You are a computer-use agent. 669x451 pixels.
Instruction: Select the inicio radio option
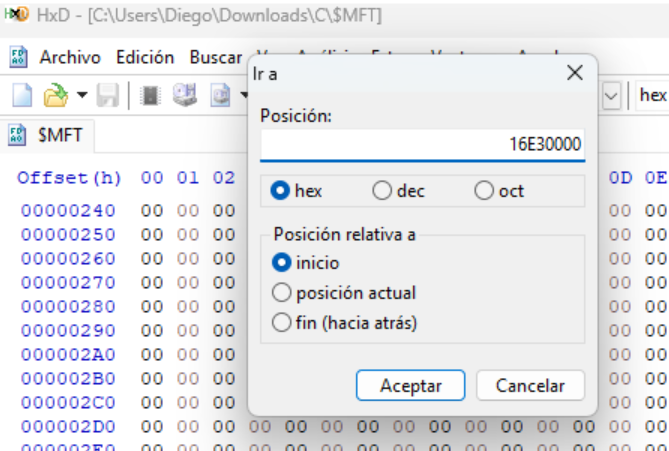[x=282, y=262]
